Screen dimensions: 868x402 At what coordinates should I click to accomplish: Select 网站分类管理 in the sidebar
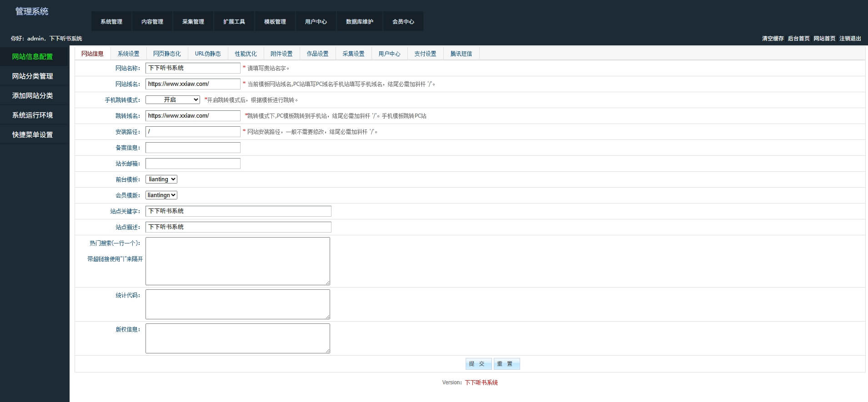34,76
